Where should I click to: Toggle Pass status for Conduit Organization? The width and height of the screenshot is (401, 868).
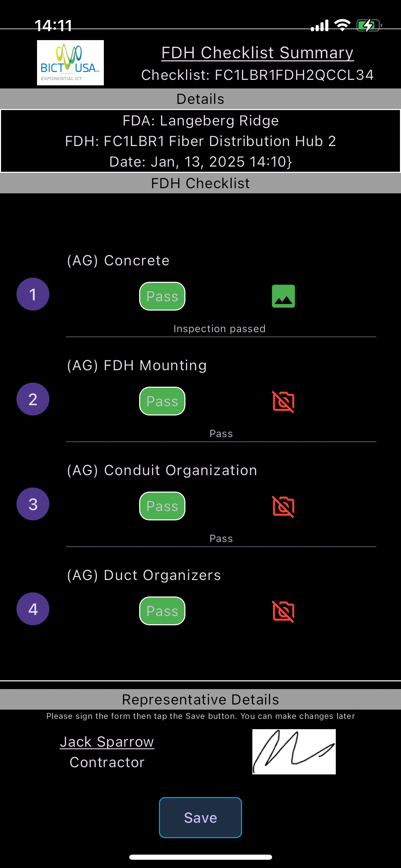(x=162, y=506)
